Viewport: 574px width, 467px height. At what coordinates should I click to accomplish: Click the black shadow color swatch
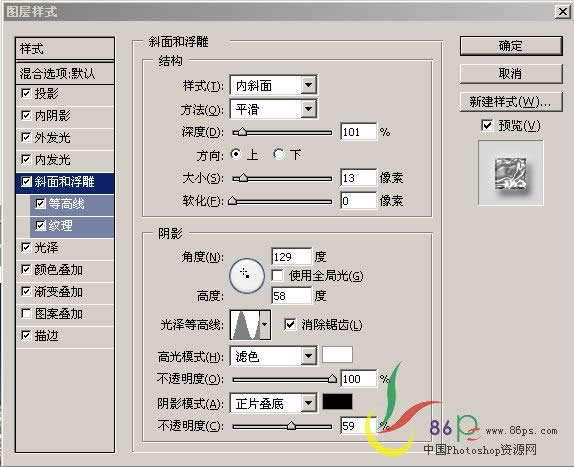tap(337, 401)
